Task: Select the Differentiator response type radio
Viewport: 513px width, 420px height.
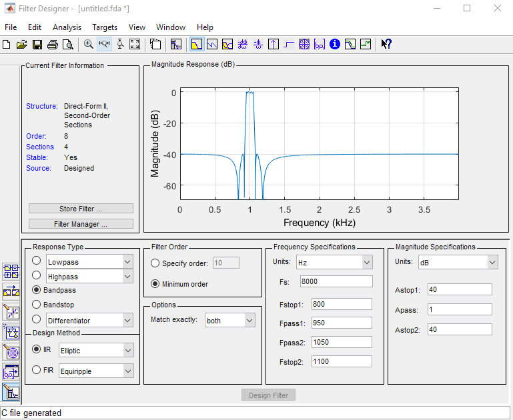Action: 36,319
